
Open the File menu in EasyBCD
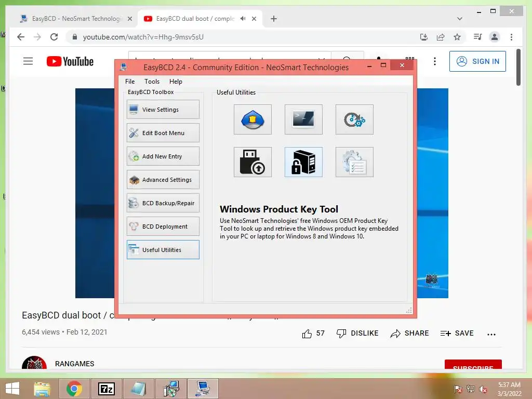pos(129,82)
